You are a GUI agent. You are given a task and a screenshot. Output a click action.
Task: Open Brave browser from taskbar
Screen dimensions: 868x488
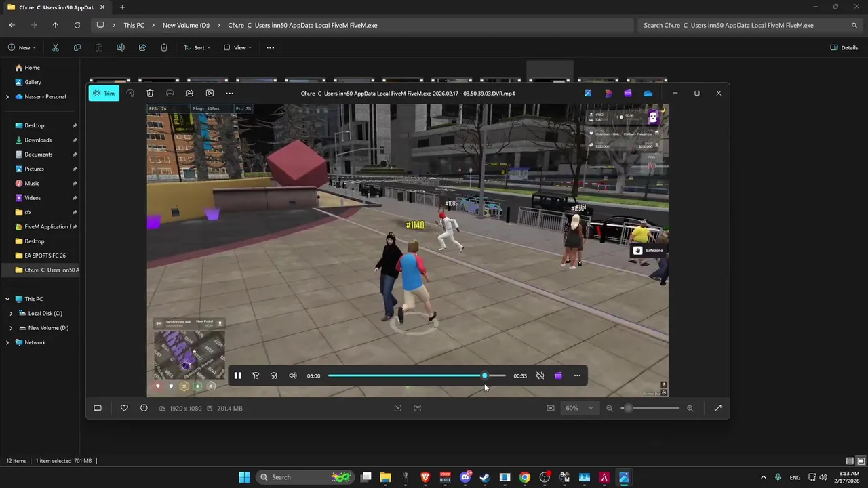pyautogui.click(x=425, y=477)
